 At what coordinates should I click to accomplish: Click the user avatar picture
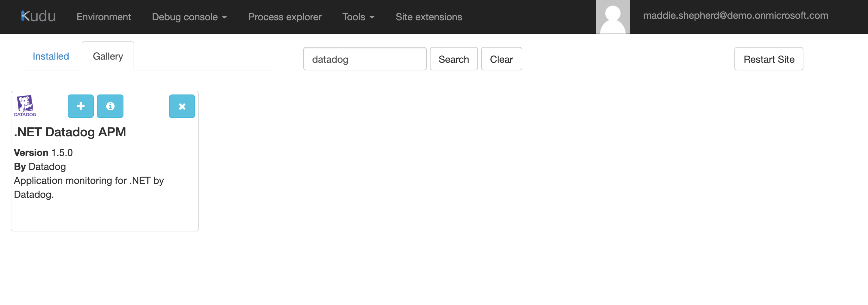click(x=613, y=17)
